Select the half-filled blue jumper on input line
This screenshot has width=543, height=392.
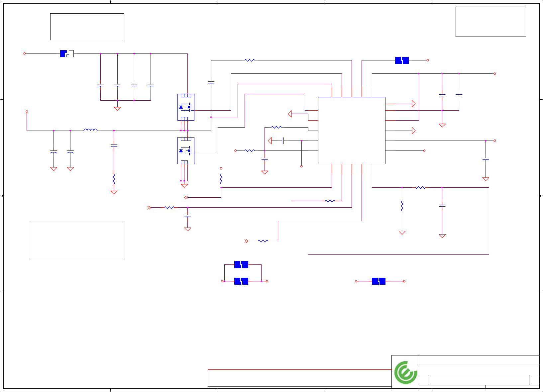coord(67,53)
